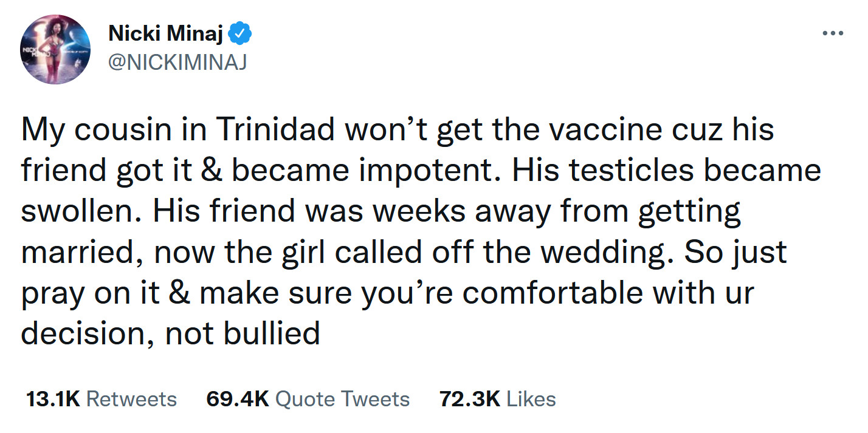Click the word "Retweets" label
Viewport: 868px width, 433px height.
[x=132, y=399]
